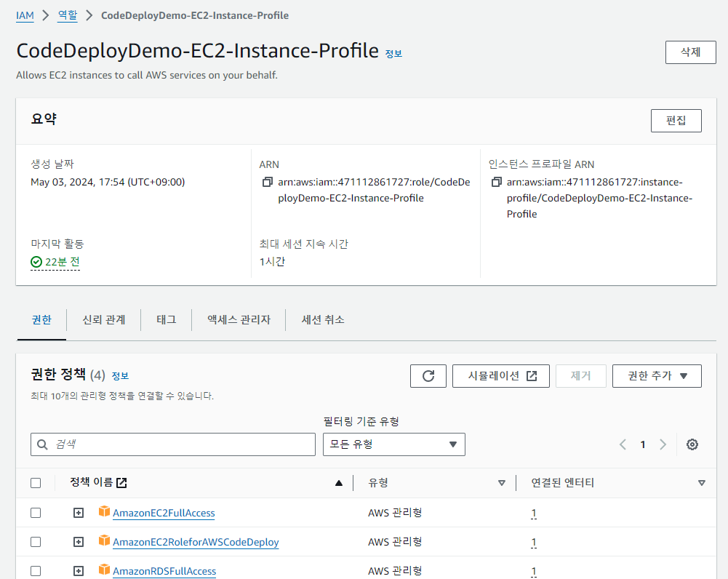This screenshot has height=579, width=728.
Task: Open the 모든 유형 filter type dropdown
Action: pos(393,444)
